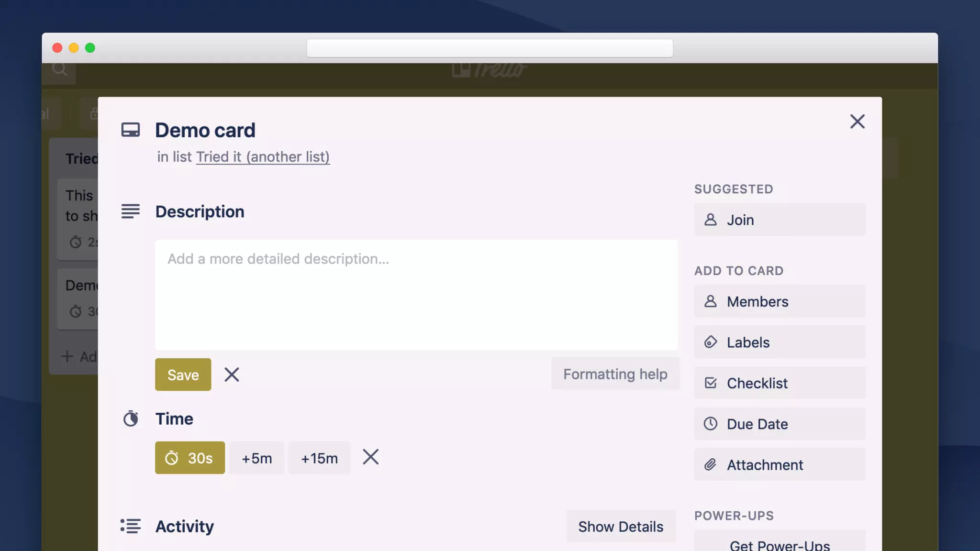This screenshot has width=980, height=551.
Task: Open the 'Tried it (another list)' link
Action: (x=263, y=157)
